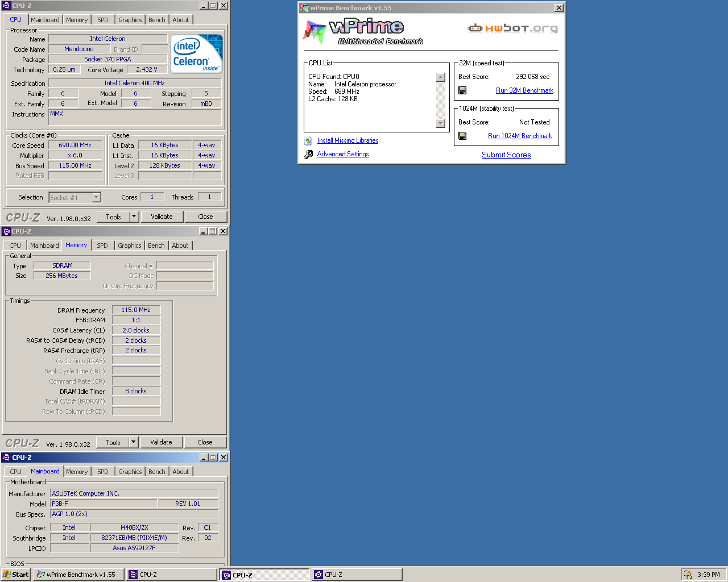Open About tab in top CPU-Z window
The height and width of the screenshot is (582, 728).
(x=181, y=20)
